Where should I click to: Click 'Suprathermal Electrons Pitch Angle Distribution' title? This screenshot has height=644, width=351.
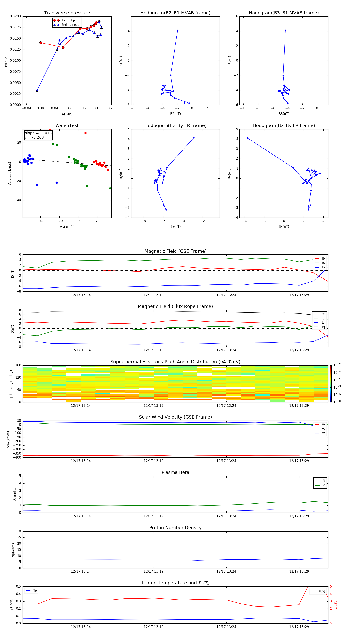(175, 362)
